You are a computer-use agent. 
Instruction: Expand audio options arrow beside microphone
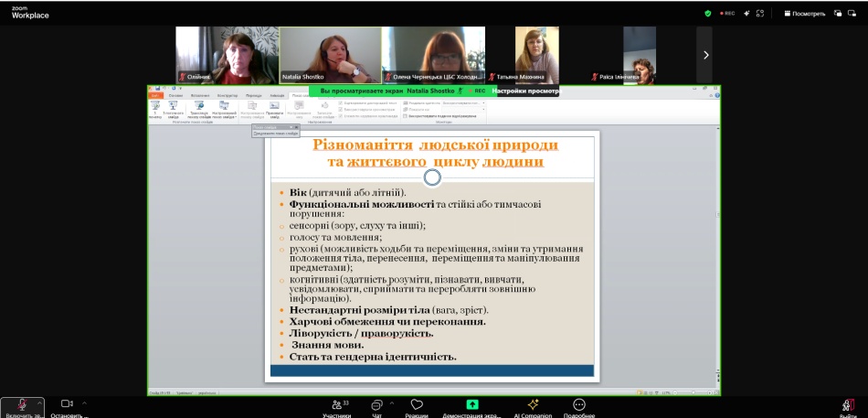click(39, 402)
